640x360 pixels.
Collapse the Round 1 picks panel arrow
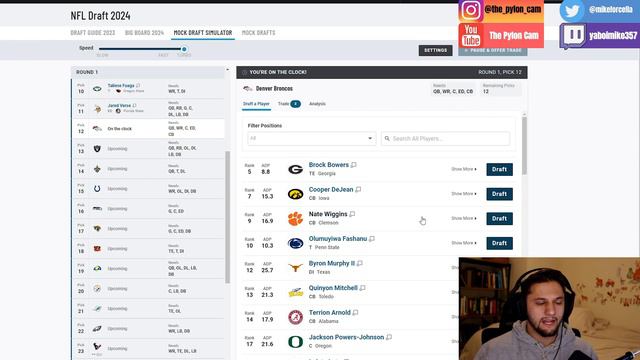coord(227,70)
